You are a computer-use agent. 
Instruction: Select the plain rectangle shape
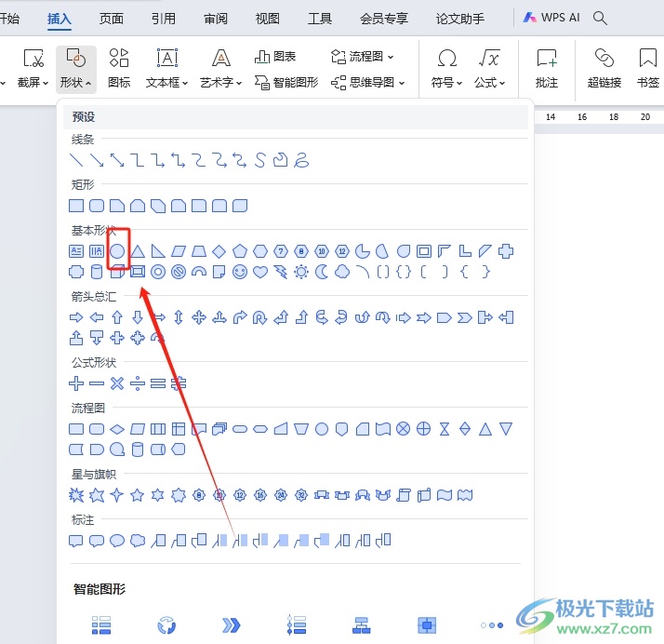tap(76, 206)
